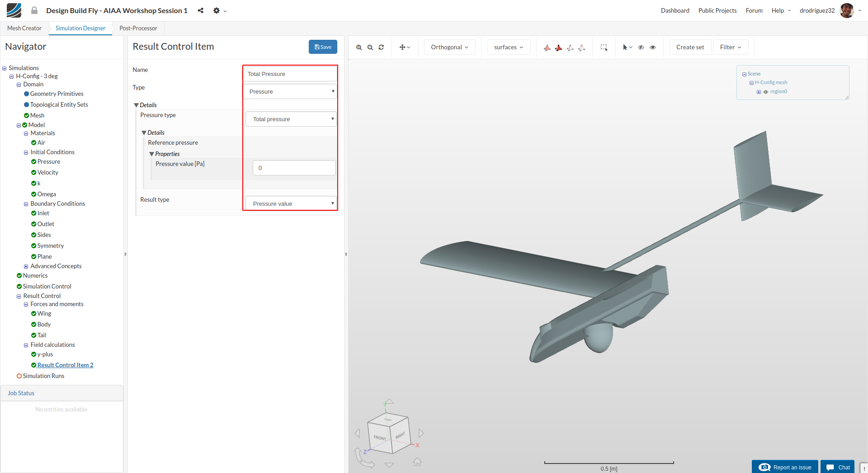Save the result control item
The width and height of the screenshot is (868, 473).
pyautogui.click(x=323, y=47)
